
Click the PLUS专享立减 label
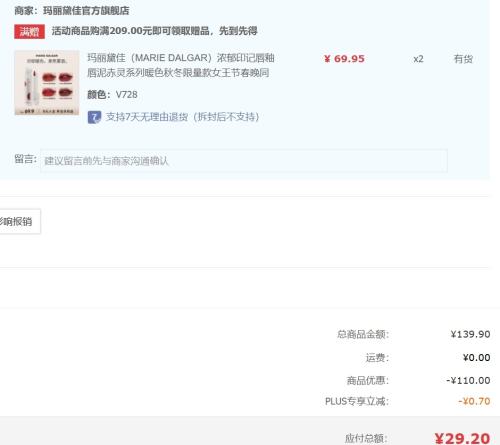pyautogui.click(x=357, y=401)
